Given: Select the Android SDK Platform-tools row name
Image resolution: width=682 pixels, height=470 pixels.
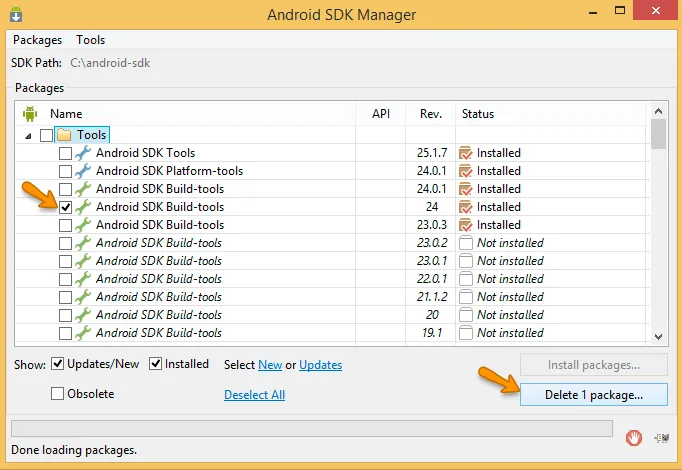Looking at the screenshot, I should [169, 171].
